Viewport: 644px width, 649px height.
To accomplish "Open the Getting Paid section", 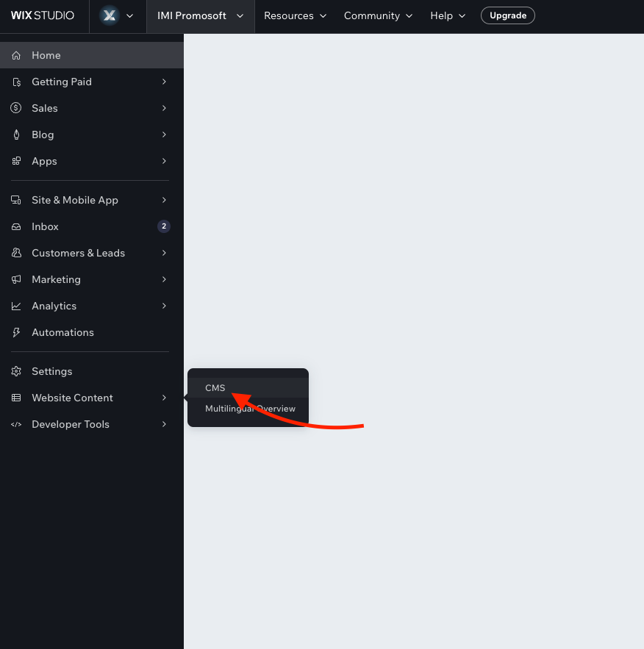I will point(92,82).
